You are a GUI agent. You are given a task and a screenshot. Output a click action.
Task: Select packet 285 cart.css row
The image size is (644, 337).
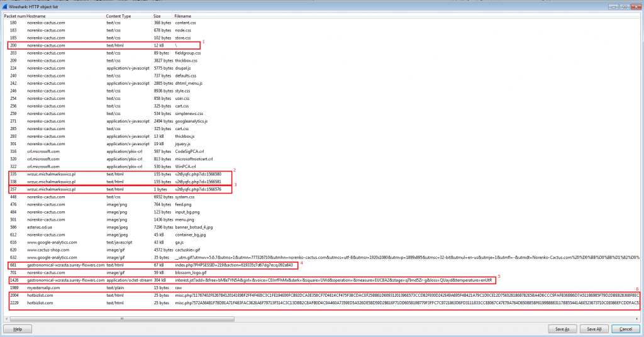322,129
